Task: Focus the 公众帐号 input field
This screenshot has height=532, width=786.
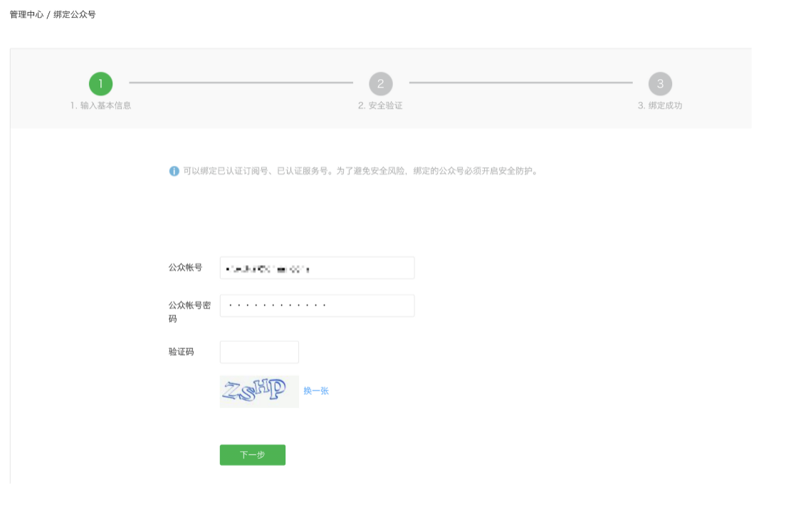Action: click(x=317, y=268)
